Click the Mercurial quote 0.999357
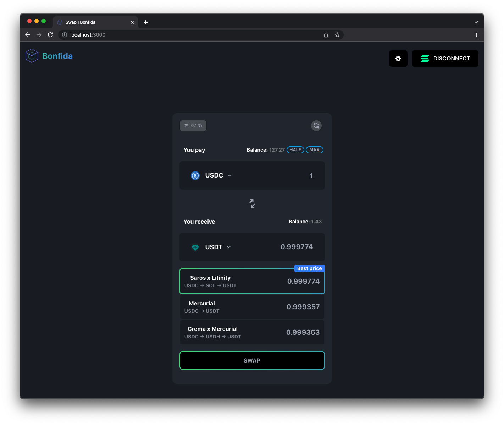Image resolution: width=504 pixels, height=425 pixels. (303, 307)
